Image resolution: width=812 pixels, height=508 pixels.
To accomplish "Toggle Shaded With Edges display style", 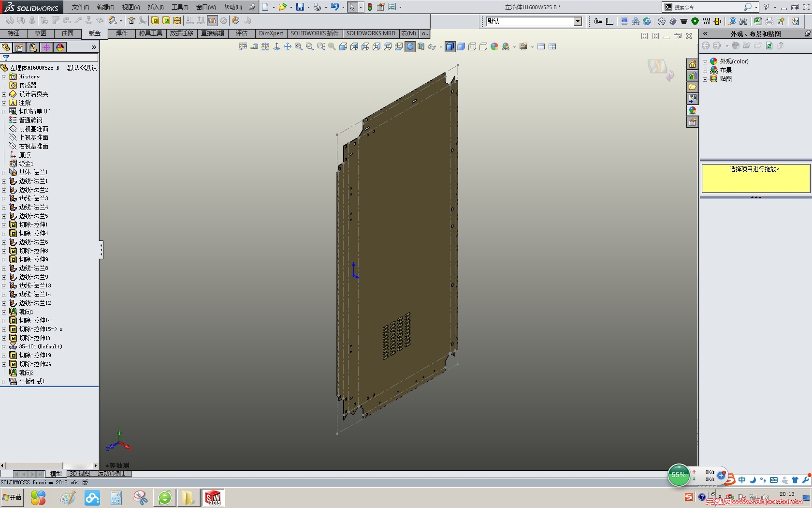I will coord(450,46).
